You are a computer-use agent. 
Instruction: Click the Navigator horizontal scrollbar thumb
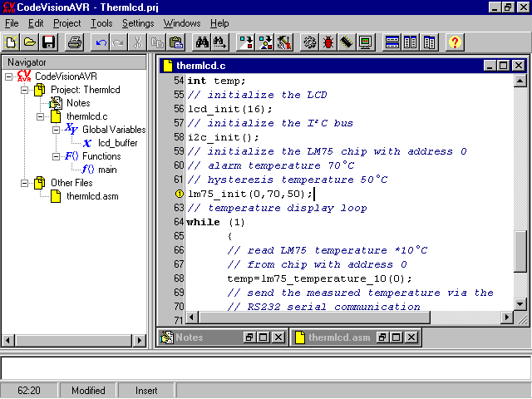pos(73,340)
